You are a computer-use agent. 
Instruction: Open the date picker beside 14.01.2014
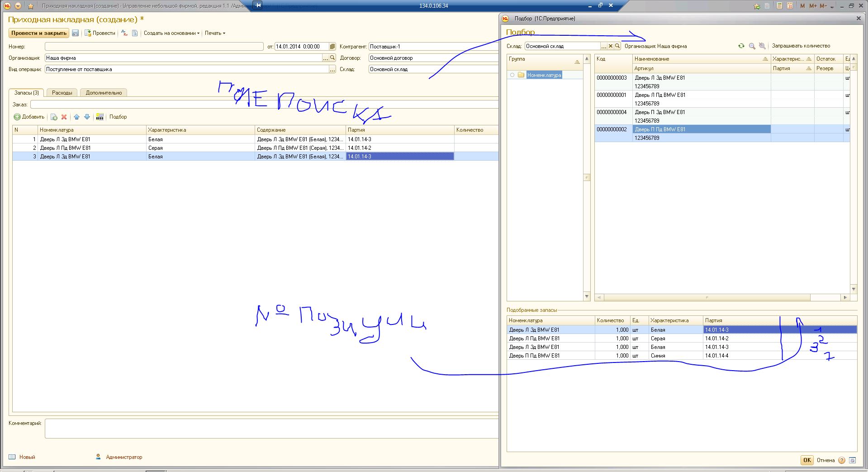pyautogui.click(x=332, y=47)
